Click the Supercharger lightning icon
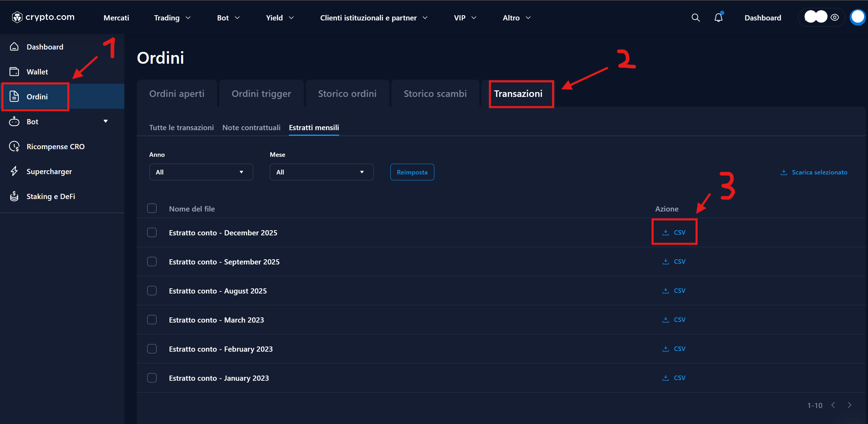The height and width of the screenshot is (424, 868). coord(14,171)
